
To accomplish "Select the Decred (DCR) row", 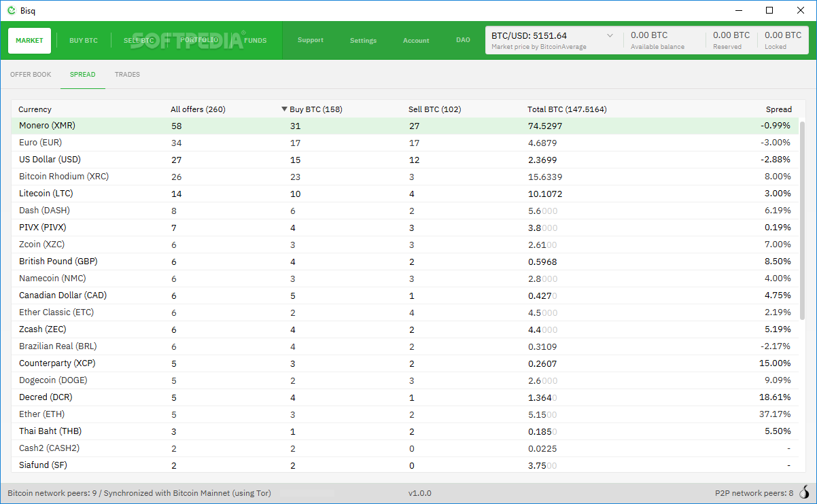I will click(404, 397).
